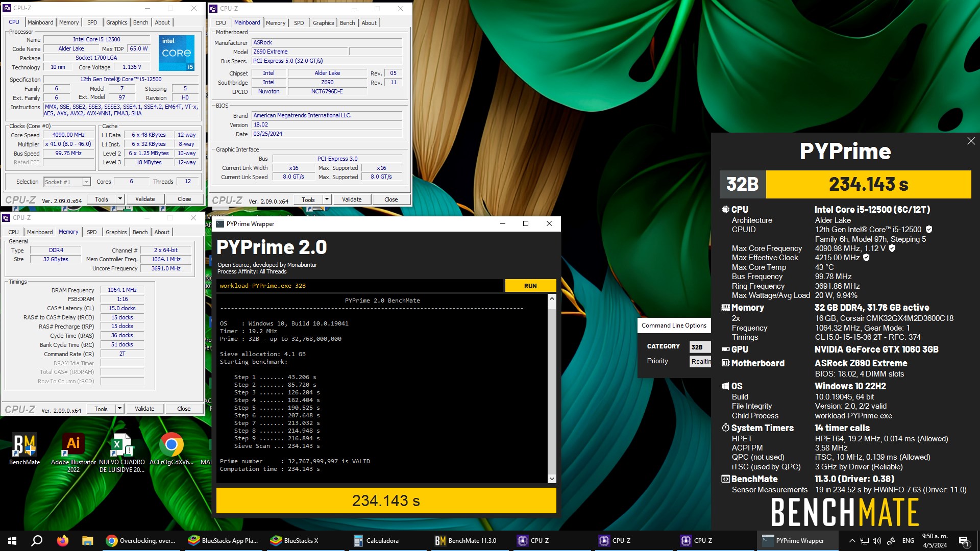Open Socket #1 selection dropdown in CPU-Z
Viewport: 980px width, 551px height.
[67, 182]
